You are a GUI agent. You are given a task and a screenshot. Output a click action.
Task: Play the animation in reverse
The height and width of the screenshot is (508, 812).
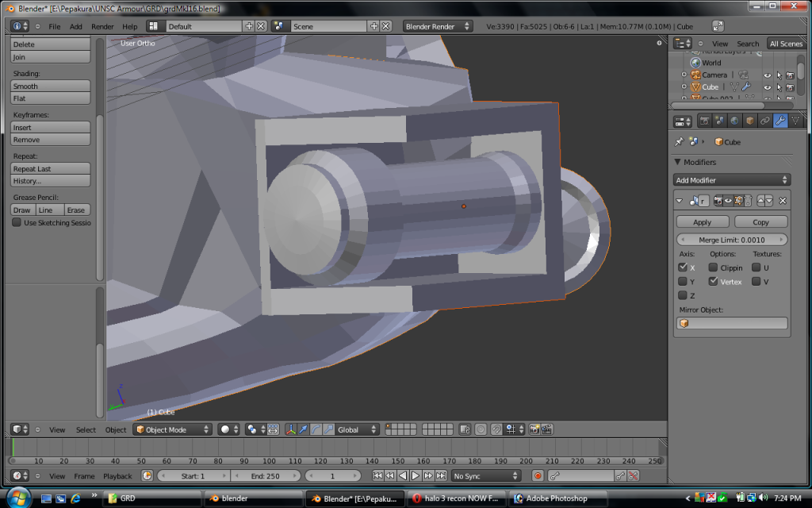point(403,475)
